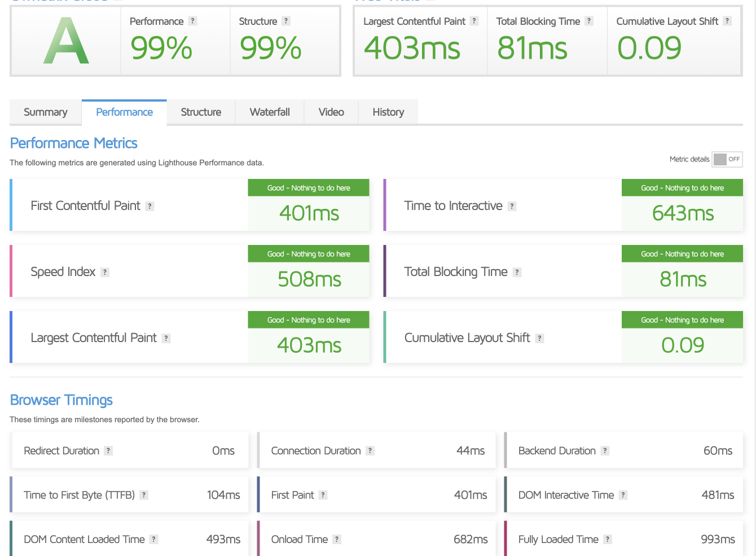Click help icon beside DOM Content Loaded Time

pos(153,539)
